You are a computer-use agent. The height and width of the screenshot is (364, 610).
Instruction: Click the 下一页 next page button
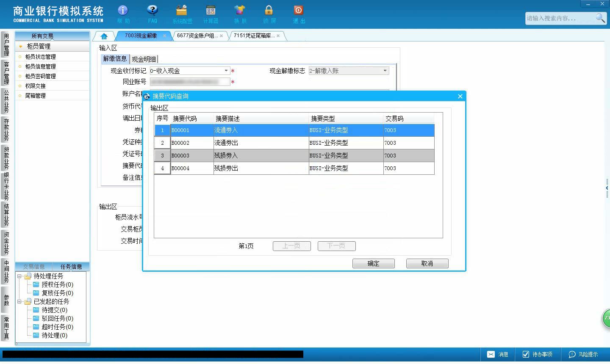click(x=336, y=246)
